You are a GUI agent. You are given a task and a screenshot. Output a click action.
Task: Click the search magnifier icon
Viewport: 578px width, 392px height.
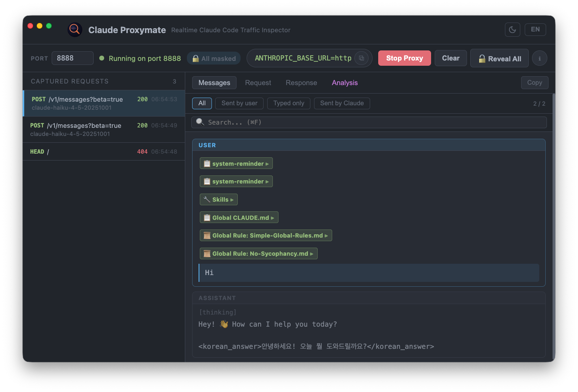200,122
